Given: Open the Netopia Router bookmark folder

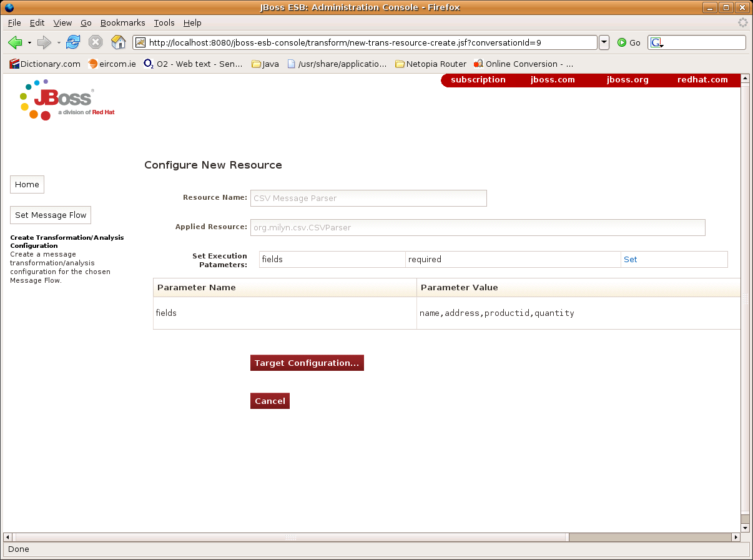Looking at the screenshot, I should pyautogui.click(x=430, y=64).
